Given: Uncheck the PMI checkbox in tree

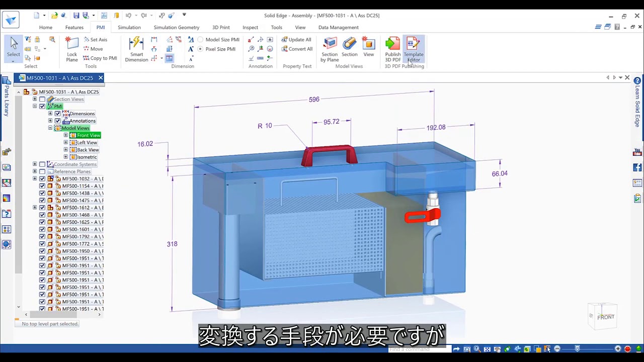Looking at the screenshot, I should tap(42, 106).
